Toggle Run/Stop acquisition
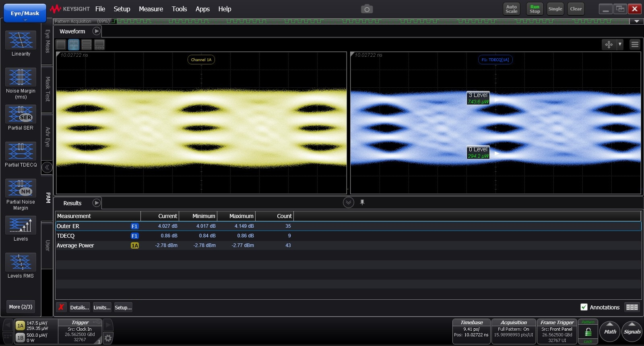 (535, 9)
